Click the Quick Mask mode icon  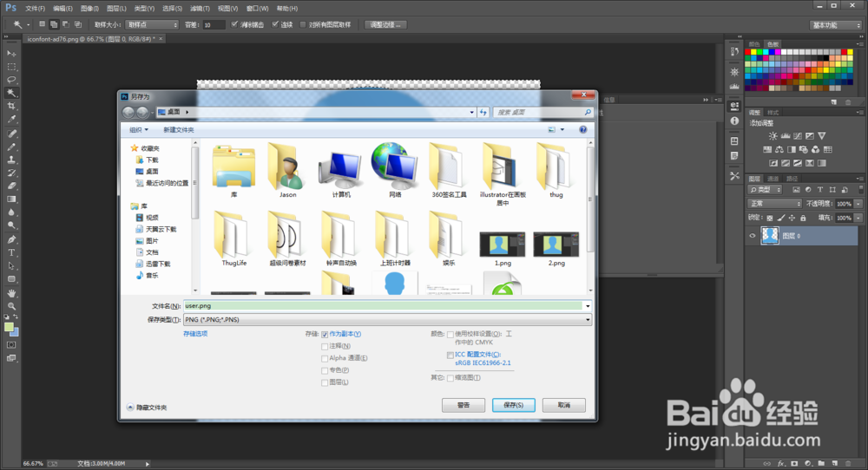click(x=11, y=344)
